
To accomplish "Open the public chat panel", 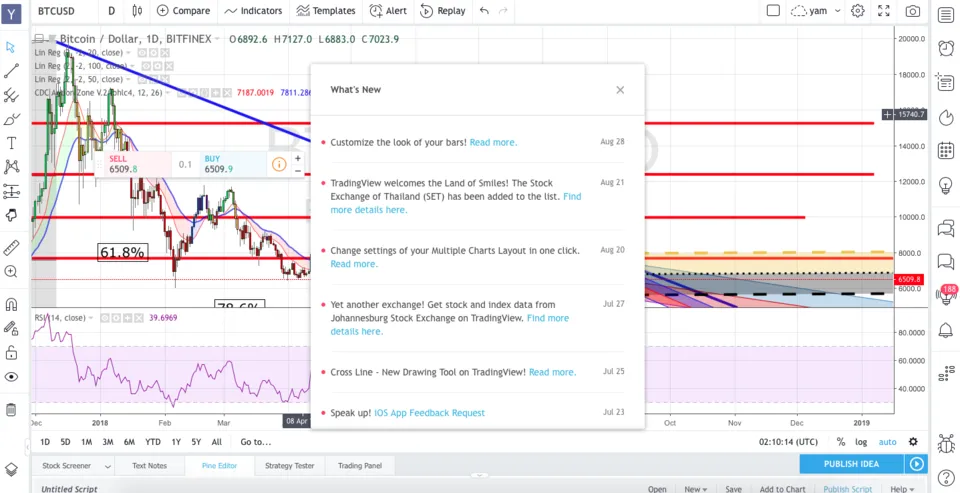I will coord(946,229).
